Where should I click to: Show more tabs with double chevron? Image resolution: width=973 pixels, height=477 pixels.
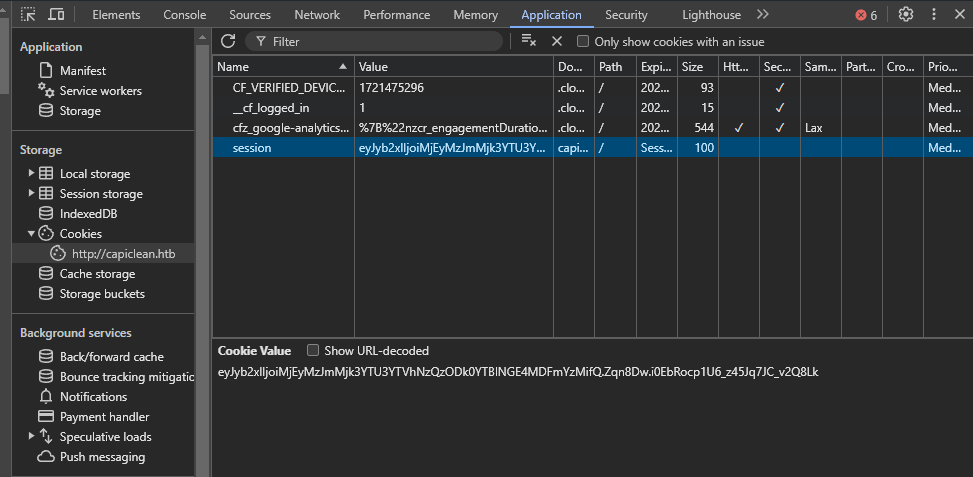763,15
